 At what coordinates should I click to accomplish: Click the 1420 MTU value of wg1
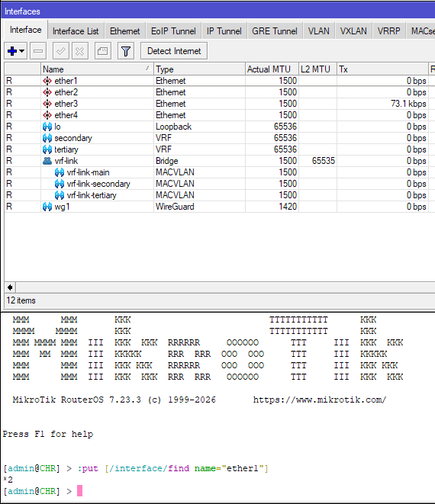pos(288,207)
